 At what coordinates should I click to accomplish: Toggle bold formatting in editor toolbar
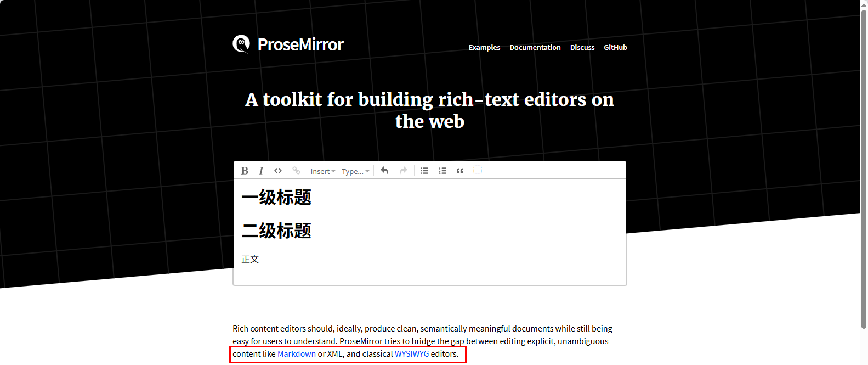245,171
